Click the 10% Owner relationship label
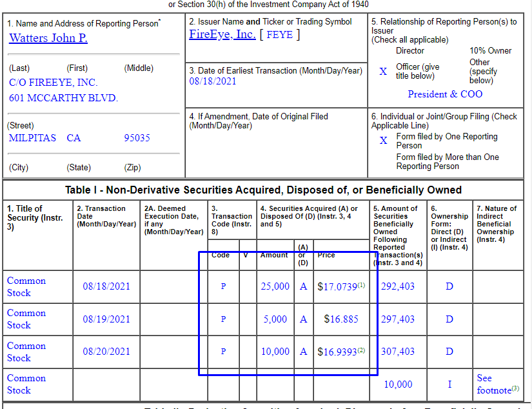532x409 pixels. [x=490, y=50]
